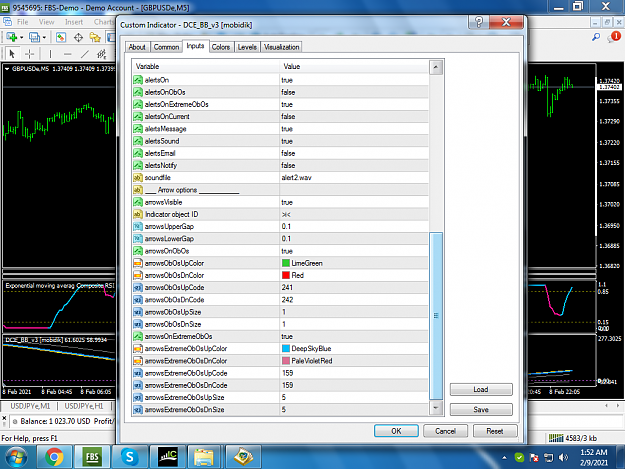The image size is (625, 469).
Task: Click the Variable column header
Action: [x=206, y=67]
